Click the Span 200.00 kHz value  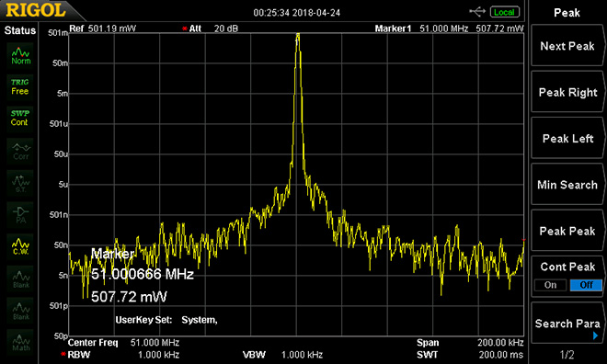(x=500, y=342)
